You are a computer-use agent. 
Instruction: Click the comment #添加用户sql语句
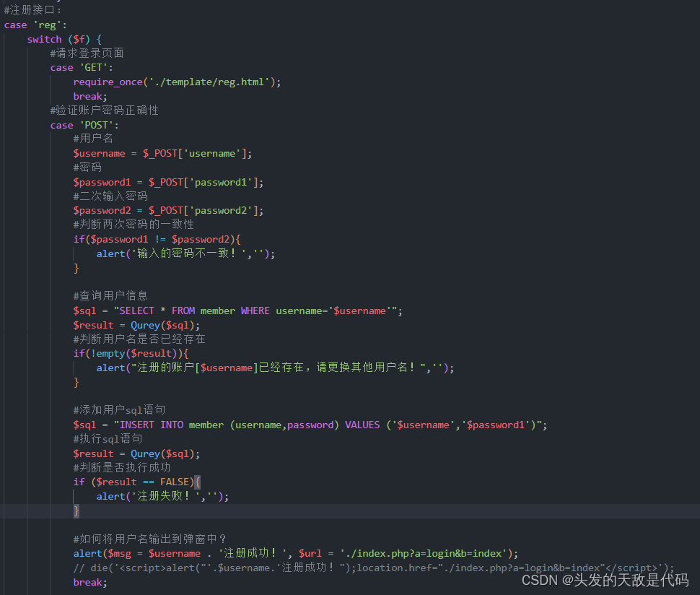tap(119, 410)
